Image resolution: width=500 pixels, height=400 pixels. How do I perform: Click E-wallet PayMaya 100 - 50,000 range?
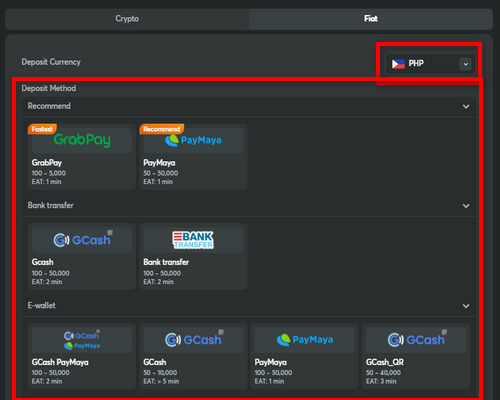[273, 372]
